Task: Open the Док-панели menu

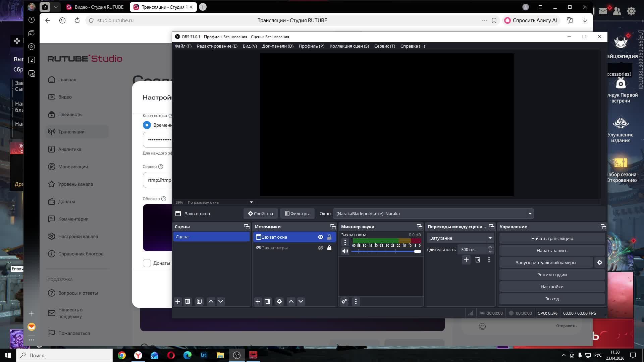Action: (x=277, y=46)
